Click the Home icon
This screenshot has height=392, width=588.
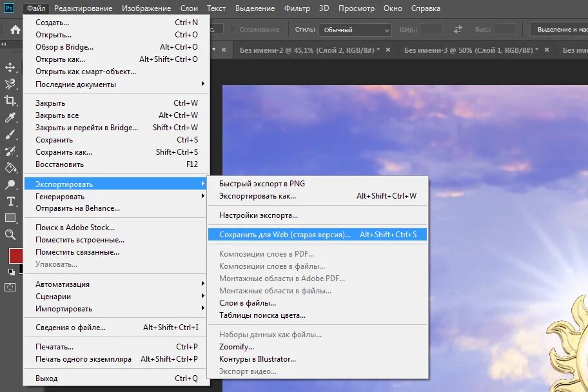[x=15, y=30]
